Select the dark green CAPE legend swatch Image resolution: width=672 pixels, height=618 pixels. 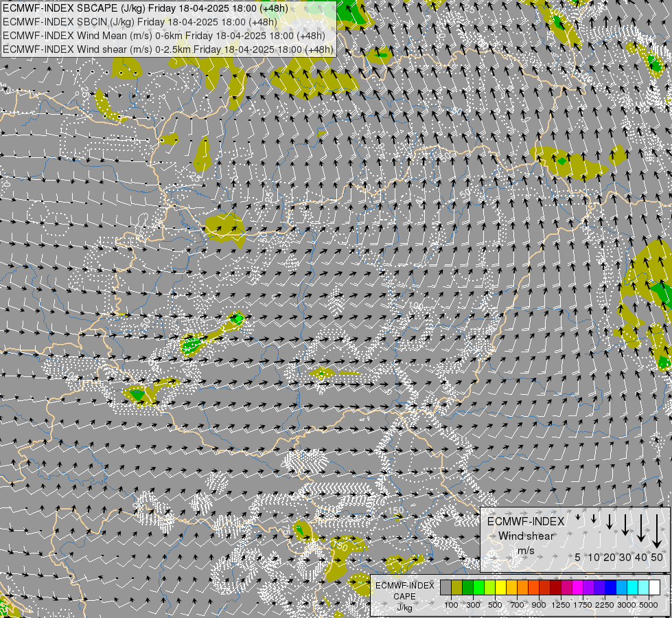pyautogui.click(x=467, y=588)
